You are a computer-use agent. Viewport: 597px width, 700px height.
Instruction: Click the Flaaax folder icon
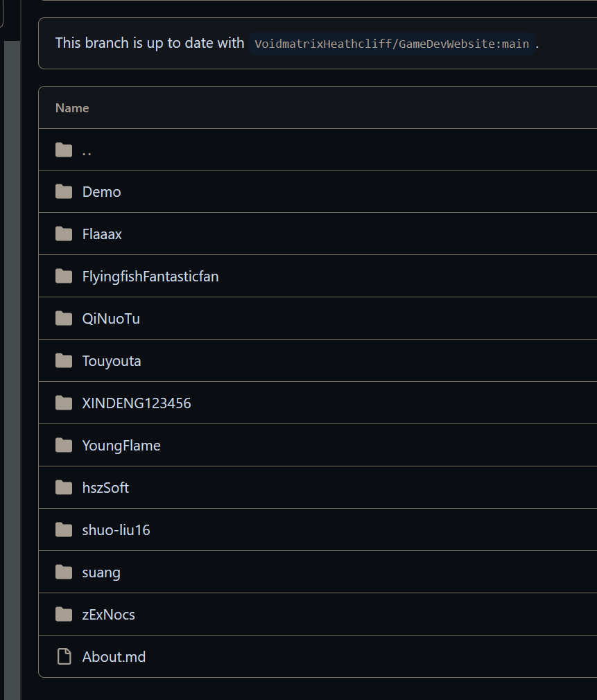[x=63, y=234]
